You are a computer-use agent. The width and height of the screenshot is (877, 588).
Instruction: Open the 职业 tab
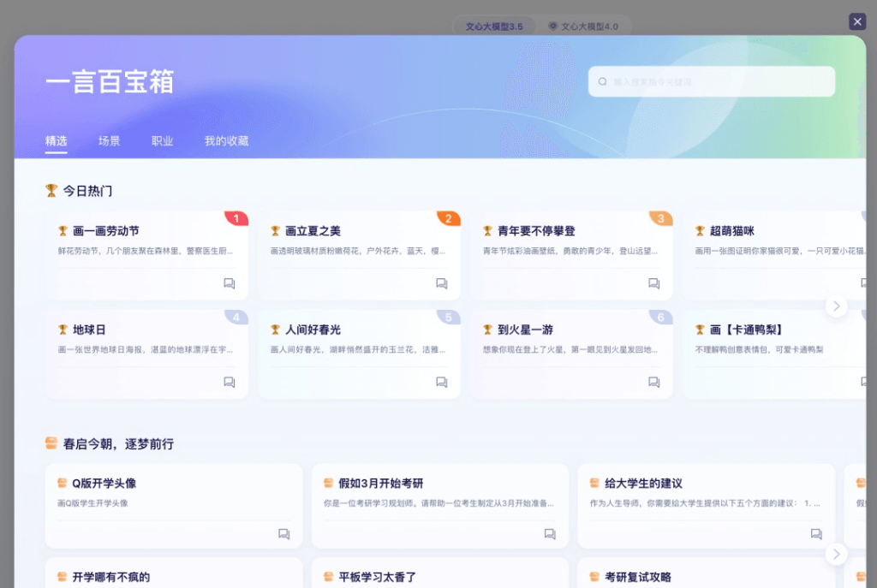[x=162, y=141]
